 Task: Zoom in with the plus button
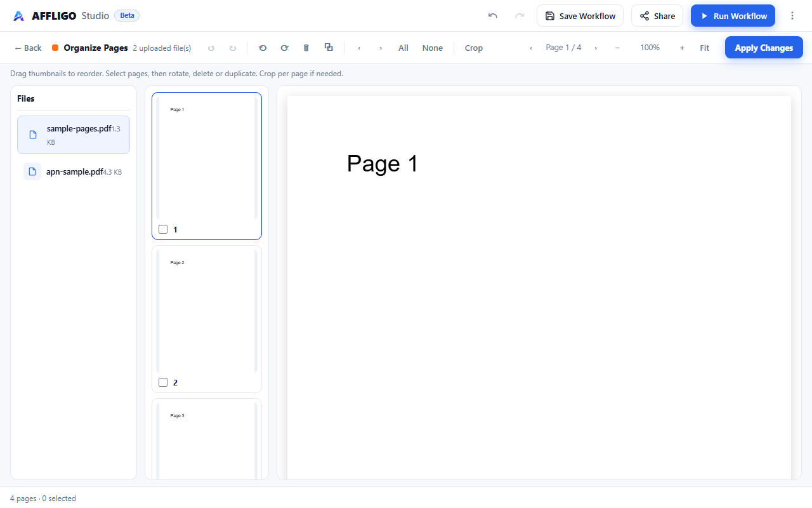(x=682, y=48)
